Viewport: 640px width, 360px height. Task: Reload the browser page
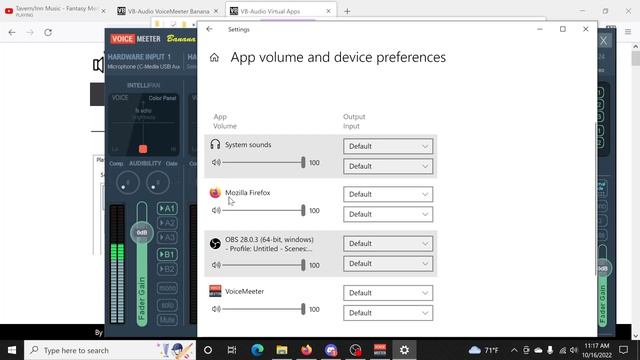click(48, 32)
